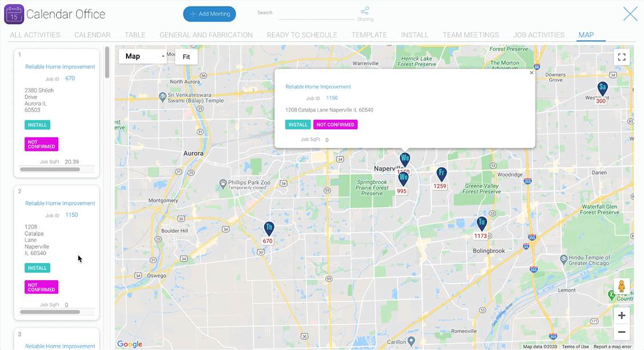
Task: Open the Google logo link
Action: pos(130,344)
